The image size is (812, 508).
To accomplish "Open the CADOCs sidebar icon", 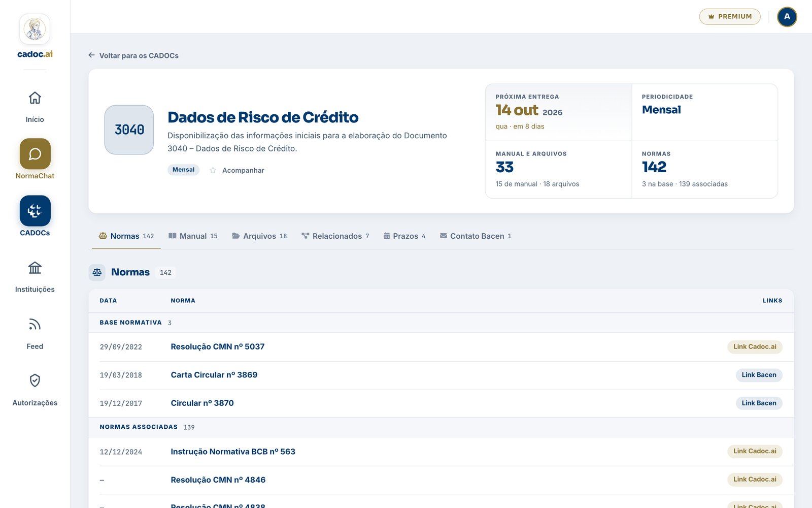I will 35,211.
